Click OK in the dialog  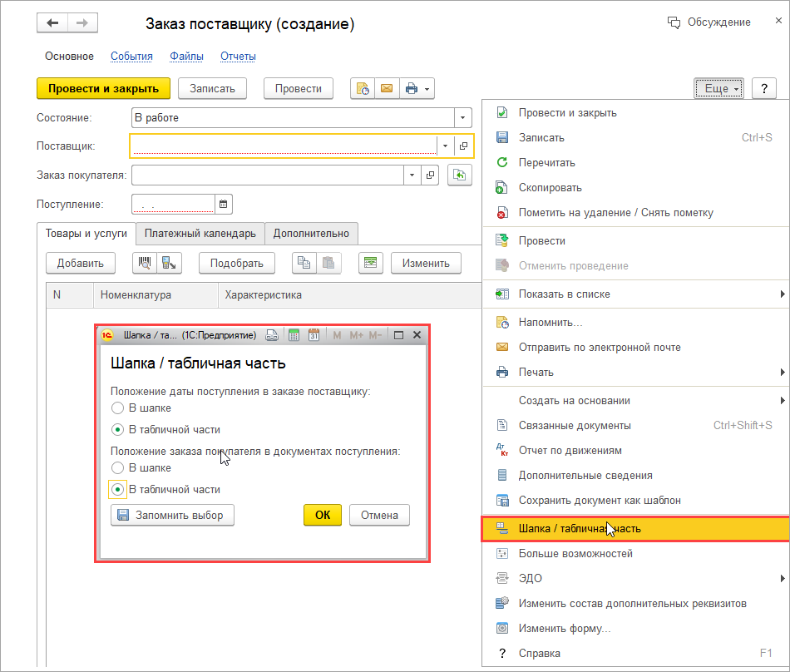click(x=323, y=515)
